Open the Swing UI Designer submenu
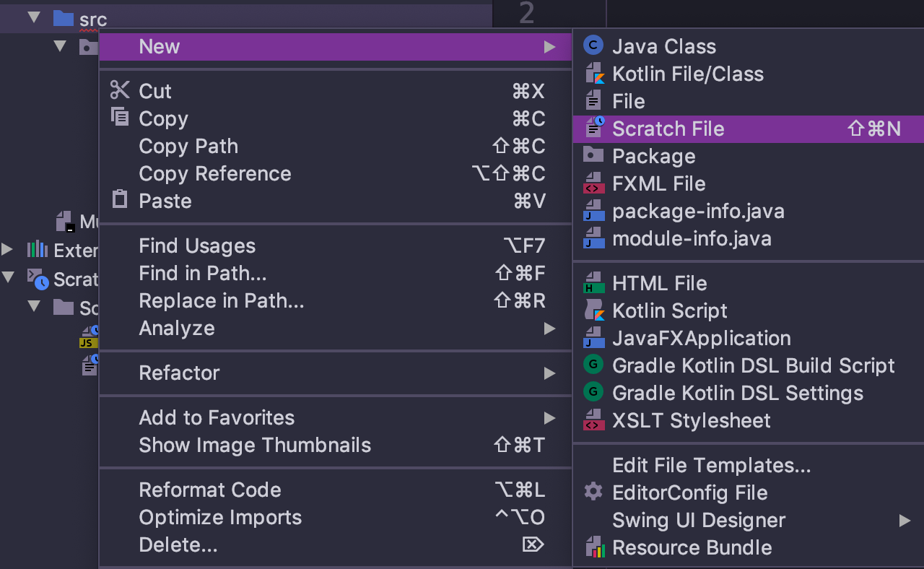This screenshot has height=569, width=924. point(697,520)
